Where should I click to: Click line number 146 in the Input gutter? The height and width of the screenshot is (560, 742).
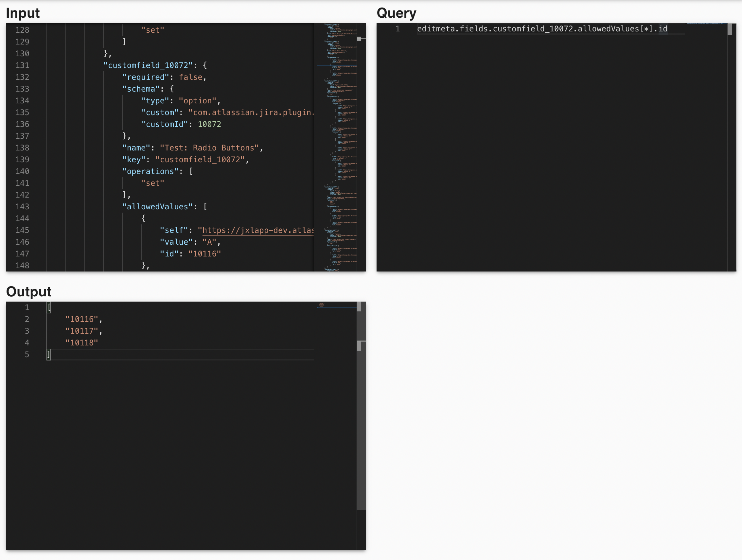22,242
